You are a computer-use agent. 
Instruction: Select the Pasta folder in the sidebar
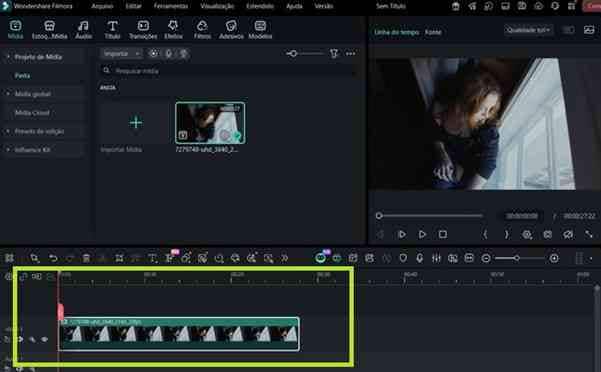click(22, 75)
